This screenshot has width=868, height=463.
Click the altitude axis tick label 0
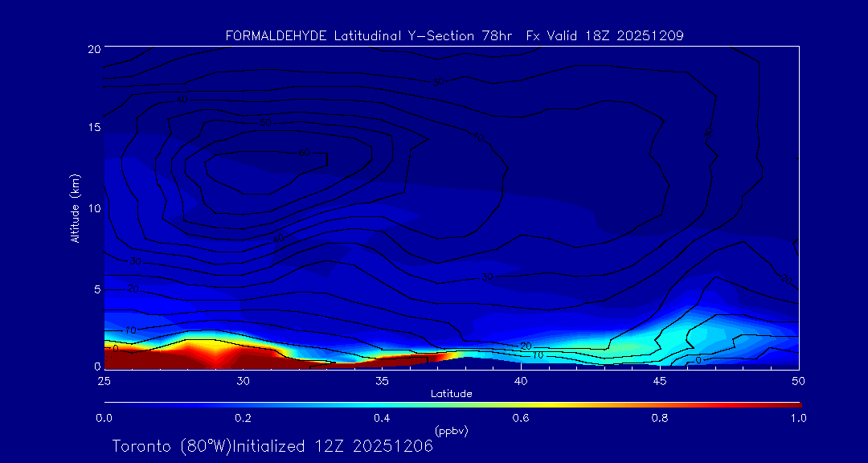(97, 366)
